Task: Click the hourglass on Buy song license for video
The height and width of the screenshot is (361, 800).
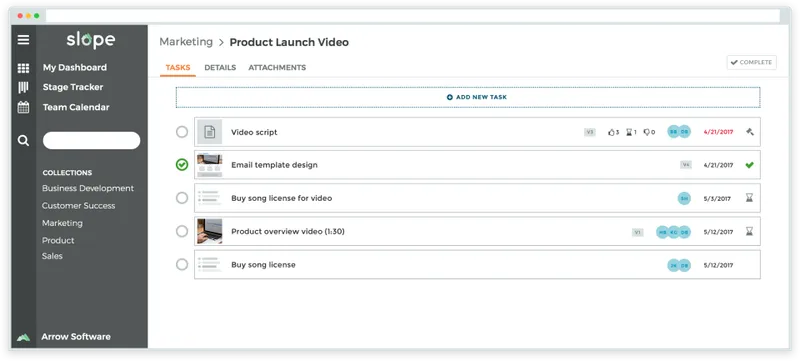Action: coord(749,198)
